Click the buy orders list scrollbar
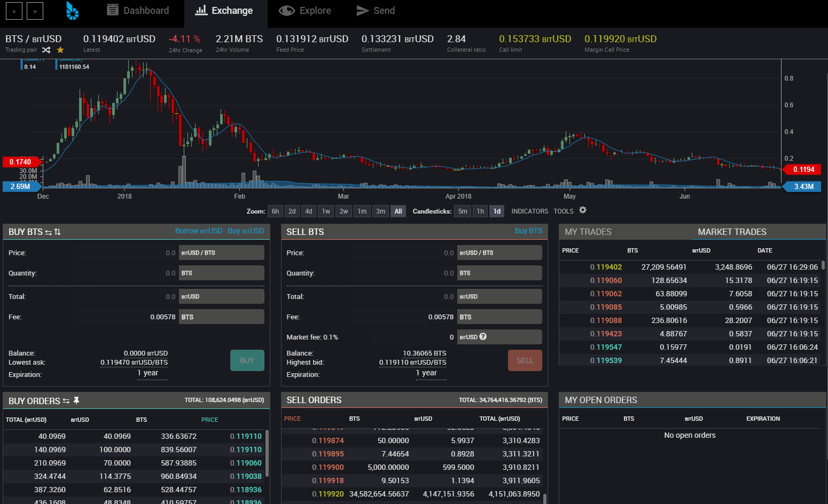This screenshot has width=828, height=504. click(x=267, y=453)
